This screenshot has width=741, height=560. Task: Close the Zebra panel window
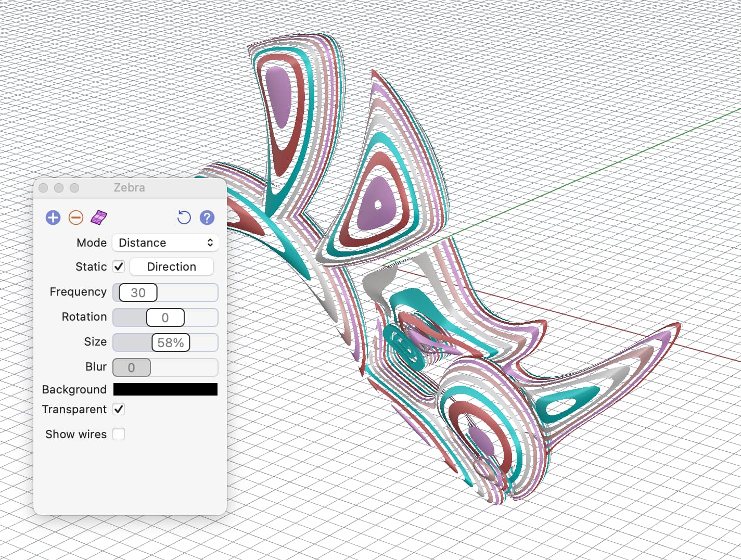[x=44, y=188]
